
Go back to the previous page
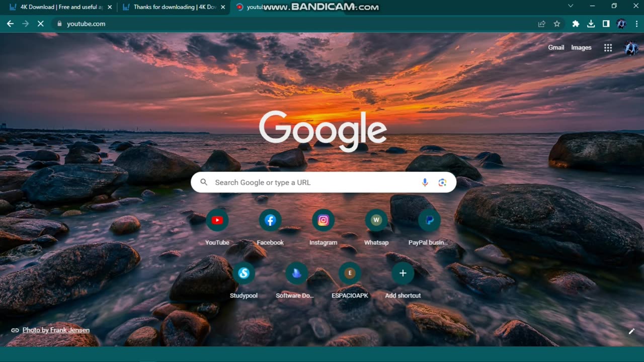pyautogui.click(x=11, y=24)
